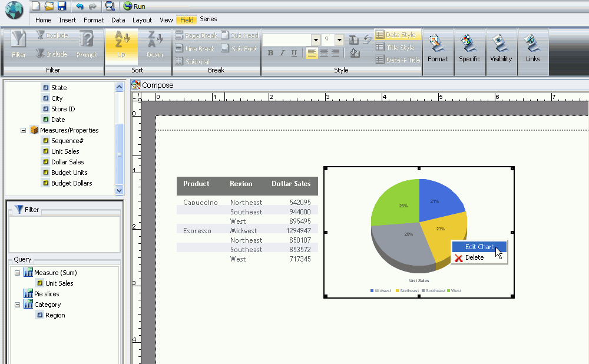Align text center
The width and height of the screenshot is (589, 364).
click(323, 53)
